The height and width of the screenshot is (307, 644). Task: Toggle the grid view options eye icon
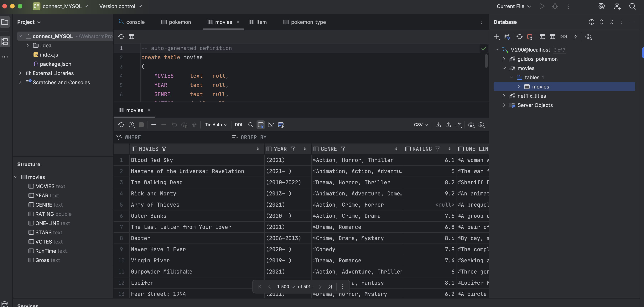click(x=471, y=125)
